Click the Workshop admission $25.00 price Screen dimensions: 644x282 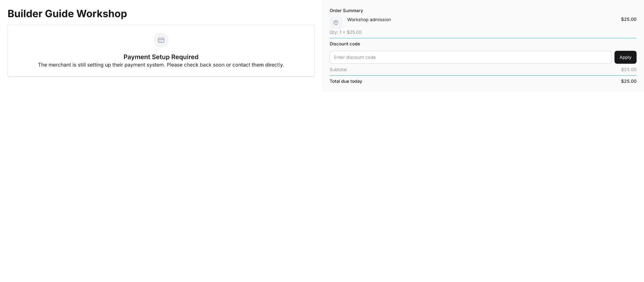(629, 19)
